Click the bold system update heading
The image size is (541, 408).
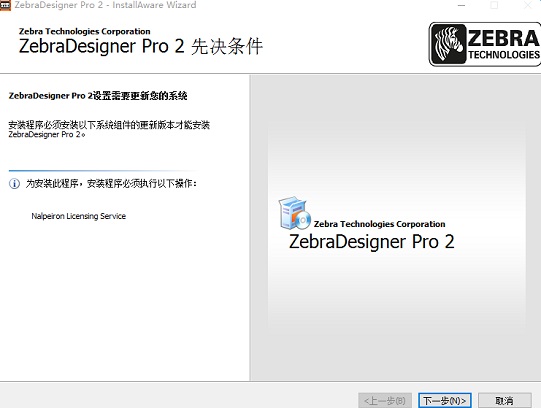98,96
